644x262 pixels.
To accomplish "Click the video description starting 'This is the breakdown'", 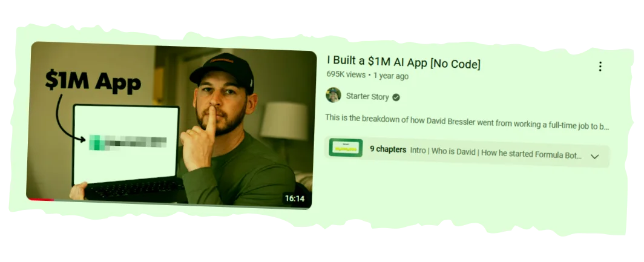I will coord(467,123).
